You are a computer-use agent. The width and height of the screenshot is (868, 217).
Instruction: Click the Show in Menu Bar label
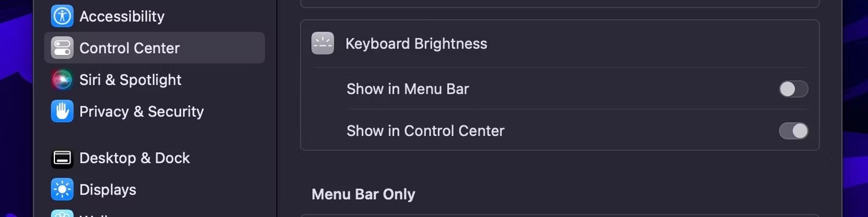click(408, 89)
